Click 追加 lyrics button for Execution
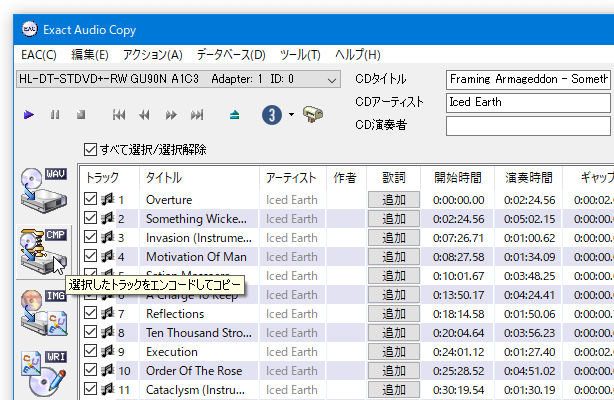 click(x=394, y=352)
